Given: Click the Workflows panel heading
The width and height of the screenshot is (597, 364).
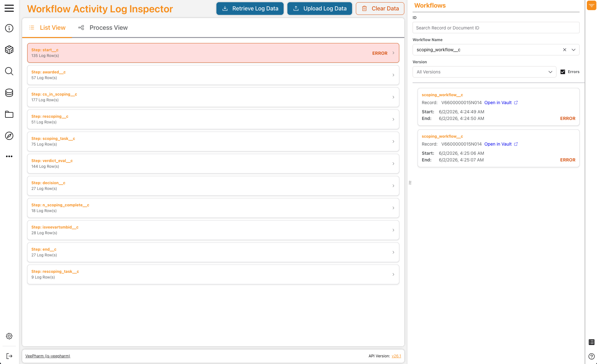Looking at the screenshot, I should (x=430, y=5).
